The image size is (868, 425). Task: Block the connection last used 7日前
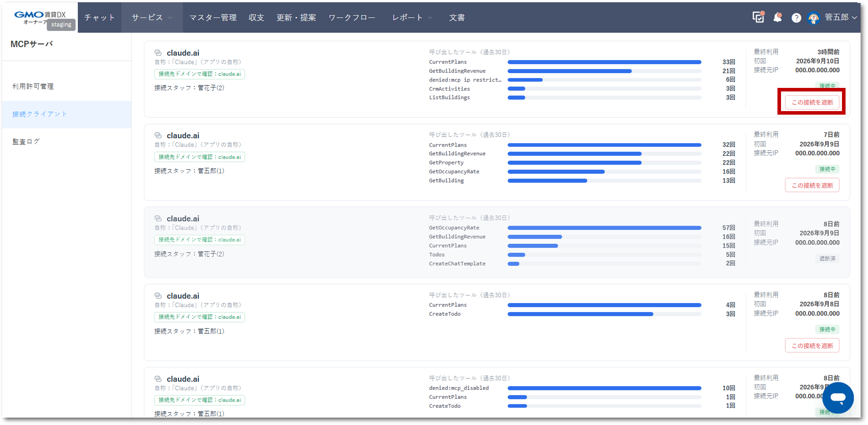(812, 185)
